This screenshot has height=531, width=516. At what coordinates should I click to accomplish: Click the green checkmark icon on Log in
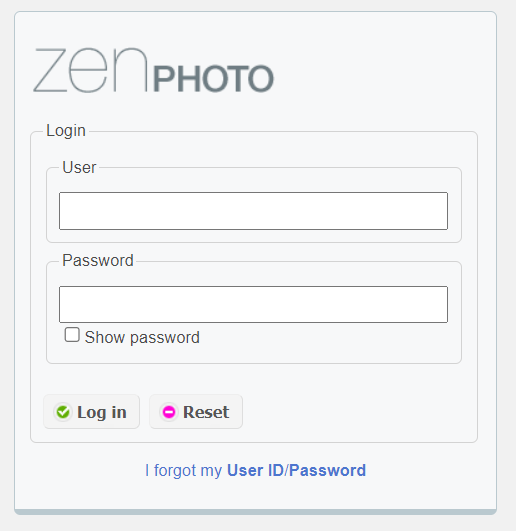(x=63, y=412)
